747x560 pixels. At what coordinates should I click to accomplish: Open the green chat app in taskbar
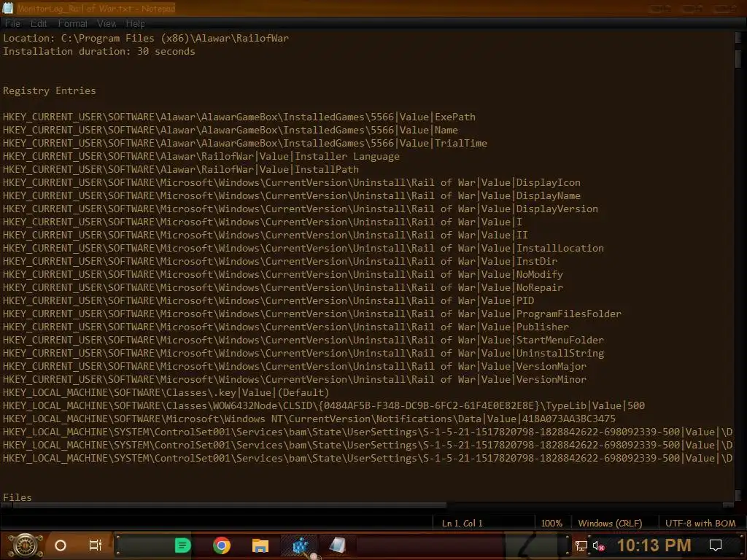(183, 545)
